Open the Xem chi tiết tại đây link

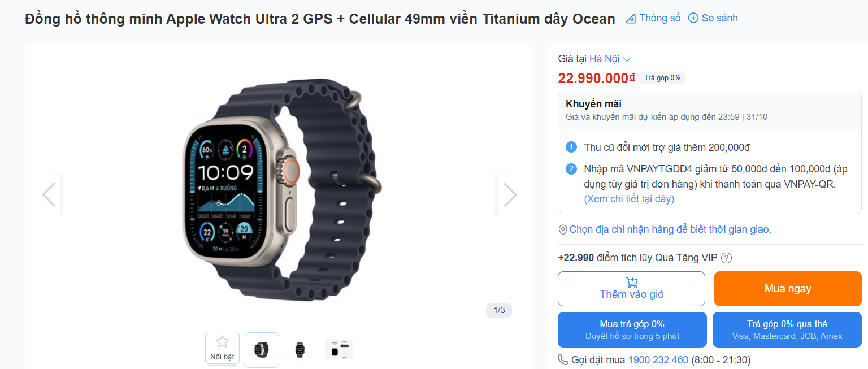click(x=629, y=199)
